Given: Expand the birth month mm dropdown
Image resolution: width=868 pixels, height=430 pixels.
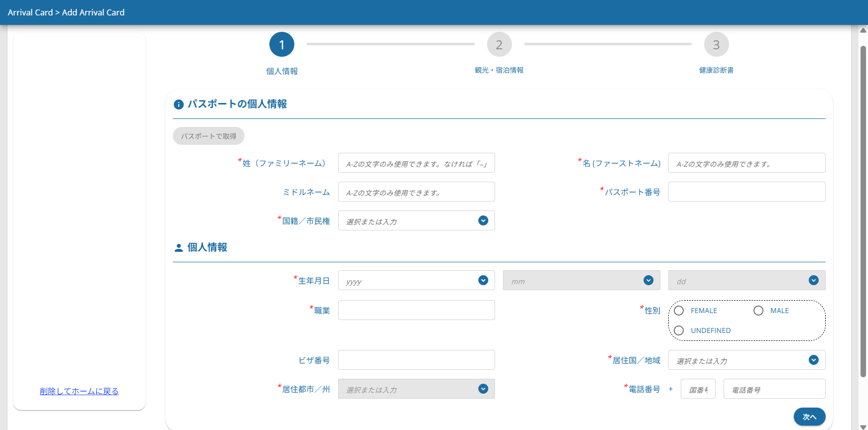Looking at the screenshot, I should point(648,280).
